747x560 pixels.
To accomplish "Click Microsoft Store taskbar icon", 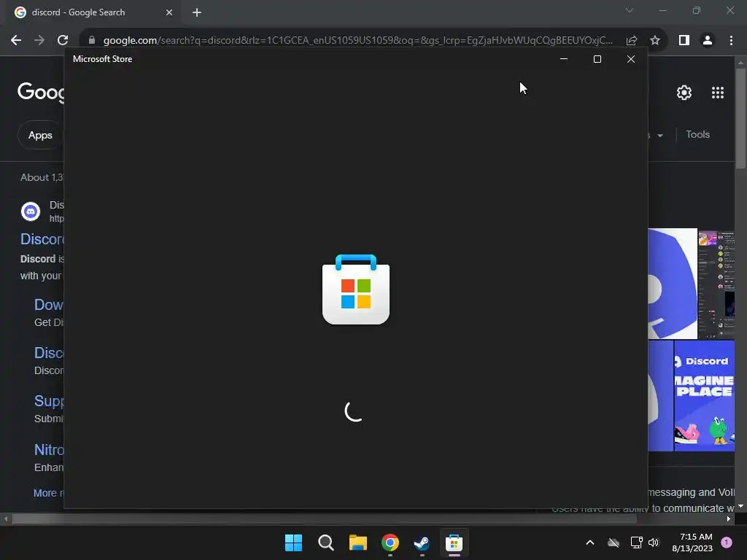I will tap(454, 542).
